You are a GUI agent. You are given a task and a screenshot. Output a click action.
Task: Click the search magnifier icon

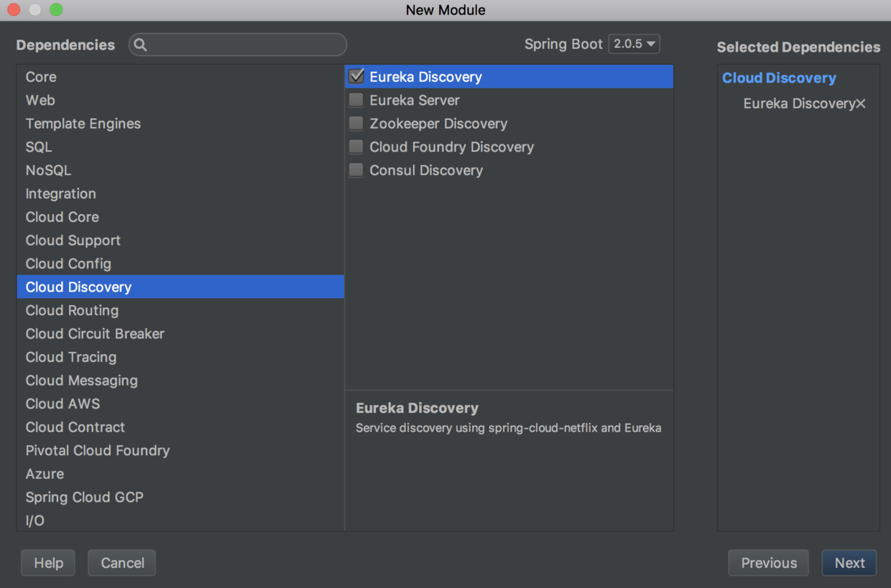click(x=141, y=45)
